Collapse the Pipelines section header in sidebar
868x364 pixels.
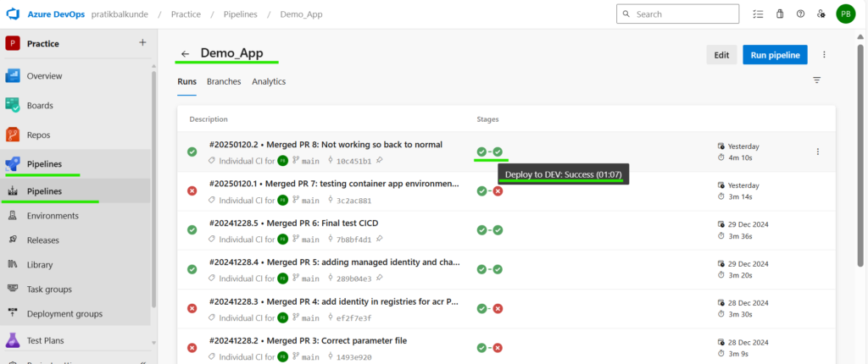pyautogui.click(x=76, y=163)
